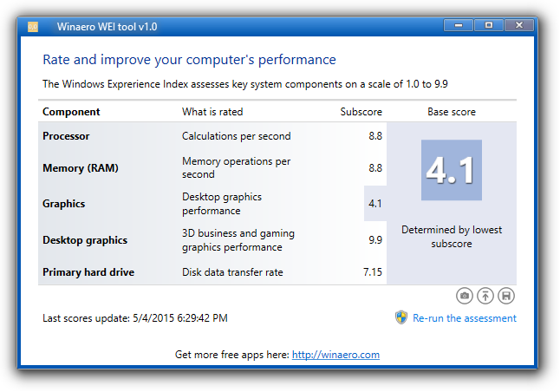Click the Desktop graphics 9.9 subscore

coord(375,239)
